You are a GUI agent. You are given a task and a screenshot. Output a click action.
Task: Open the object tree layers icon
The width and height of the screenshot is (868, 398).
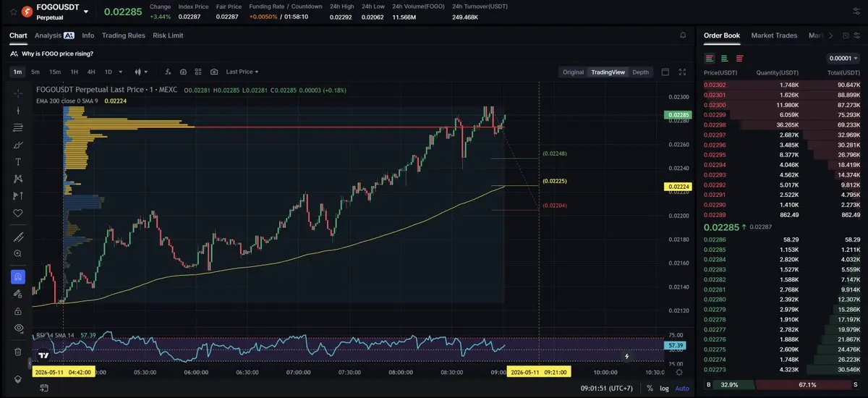[18, 378]
